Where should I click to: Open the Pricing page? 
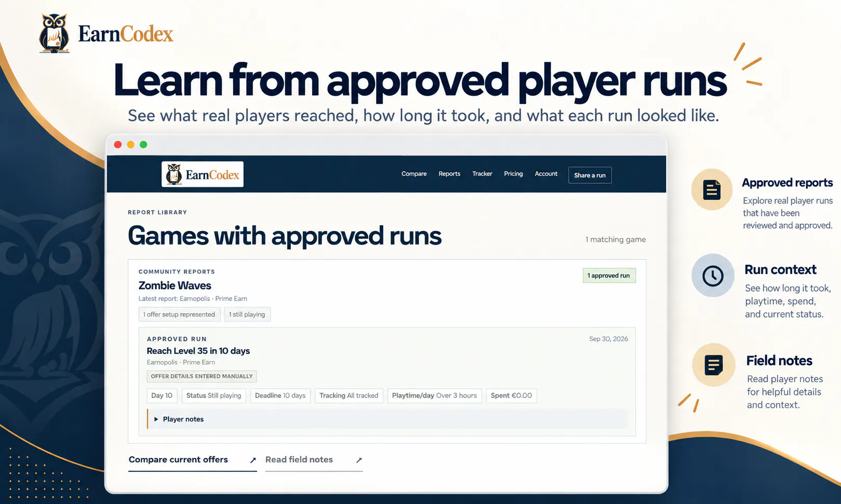click(x=513, y=174)
